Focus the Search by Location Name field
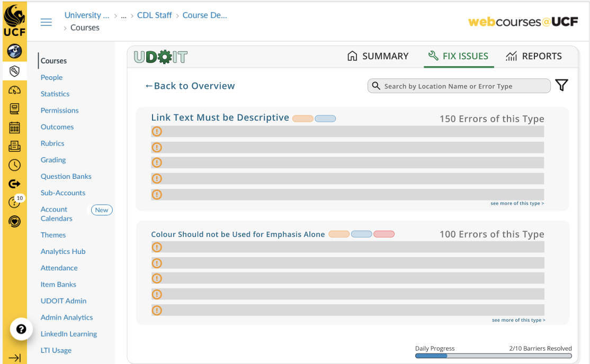Screen dimensions: 590x364 click(459, 86)
